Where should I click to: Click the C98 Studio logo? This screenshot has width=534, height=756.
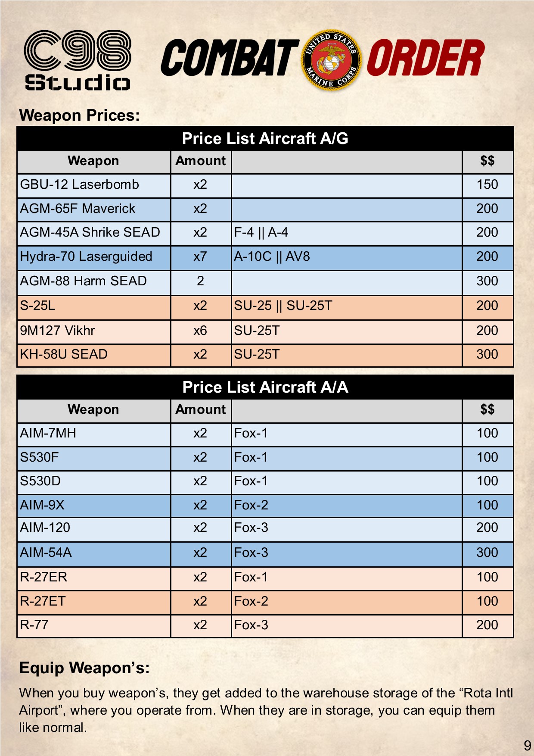click(x=78, y=59)
